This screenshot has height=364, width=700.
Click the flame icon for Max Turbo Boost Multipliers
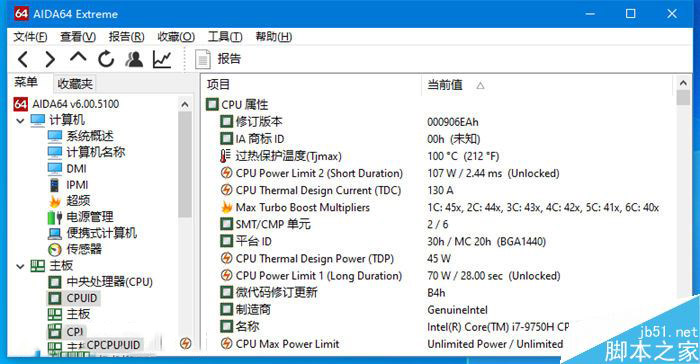[x=226, y=207]
